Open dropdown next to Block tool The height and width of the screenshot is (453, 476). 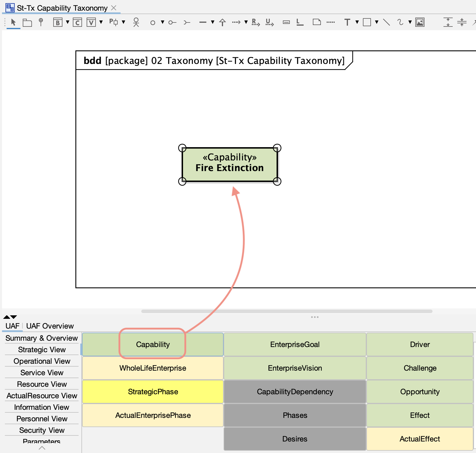click(68, 22)
